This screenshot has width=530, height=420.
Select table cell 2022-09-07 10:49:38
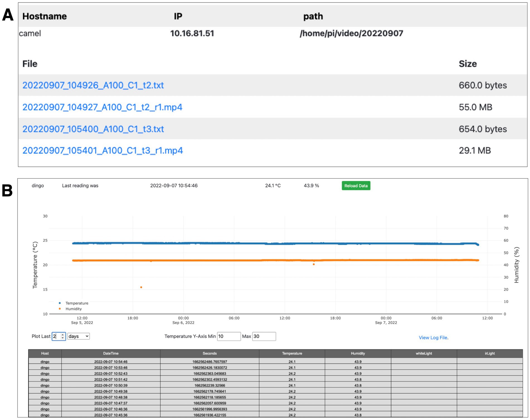coord(111,391)
